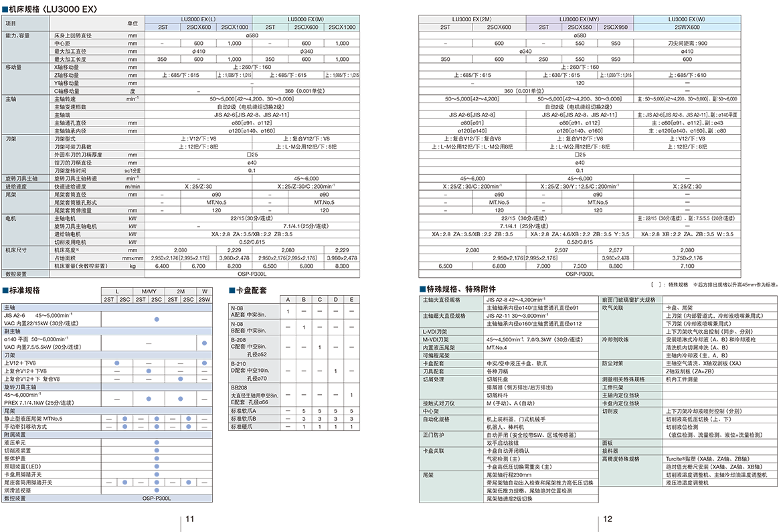Select the LU3000 EX(MY) model header
The image size is (783, 532).
click(579, 19)
